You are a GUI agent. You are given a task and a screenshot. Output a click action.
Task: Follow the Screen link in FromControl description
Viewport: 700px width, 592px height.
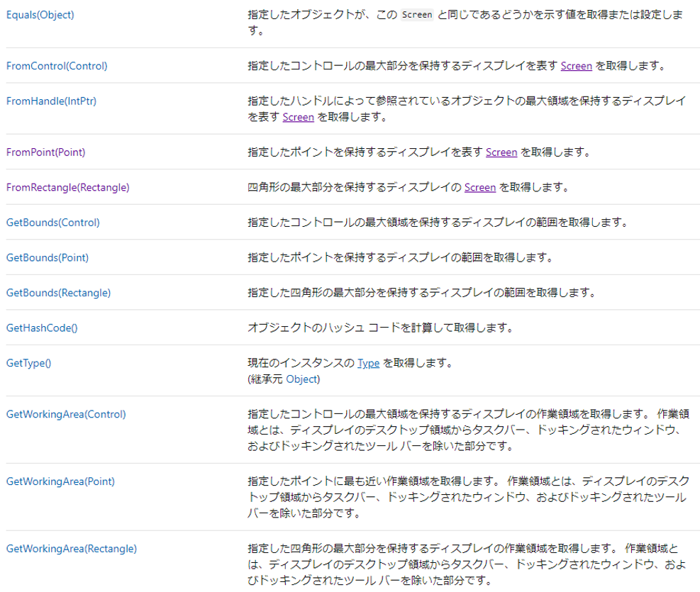coord(576,65)
